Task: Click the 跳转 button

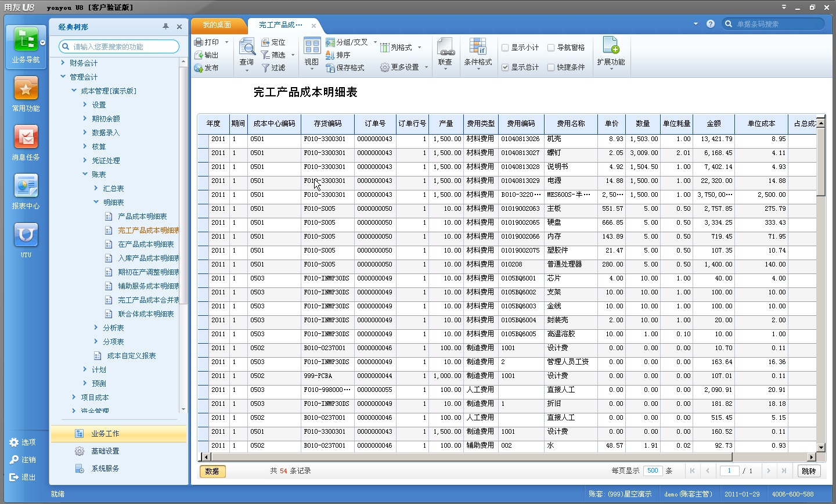Action: (809, 471)
